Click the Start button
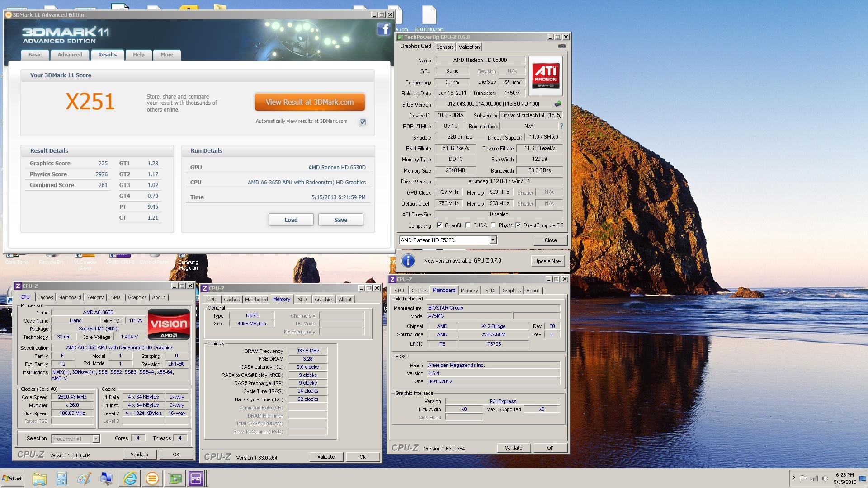 point(12,479)
